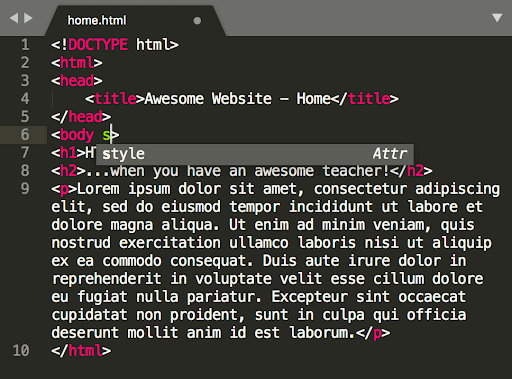This screenshot has width=512, height=379.
Task: Click the closing html tag on line 10
Action: 81,351
